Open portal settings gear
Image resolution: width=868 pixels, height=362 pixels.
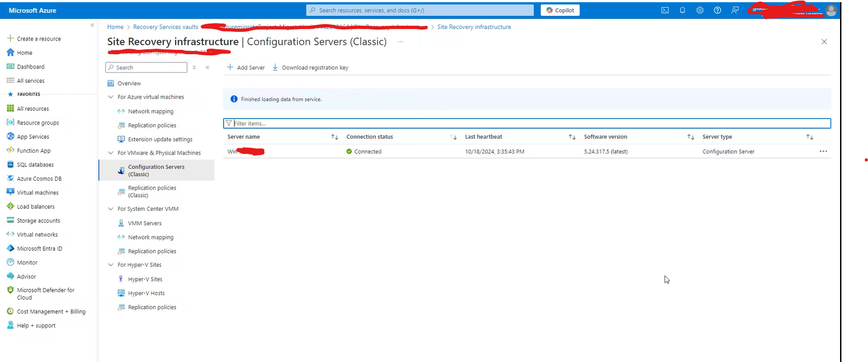[700, 10]
